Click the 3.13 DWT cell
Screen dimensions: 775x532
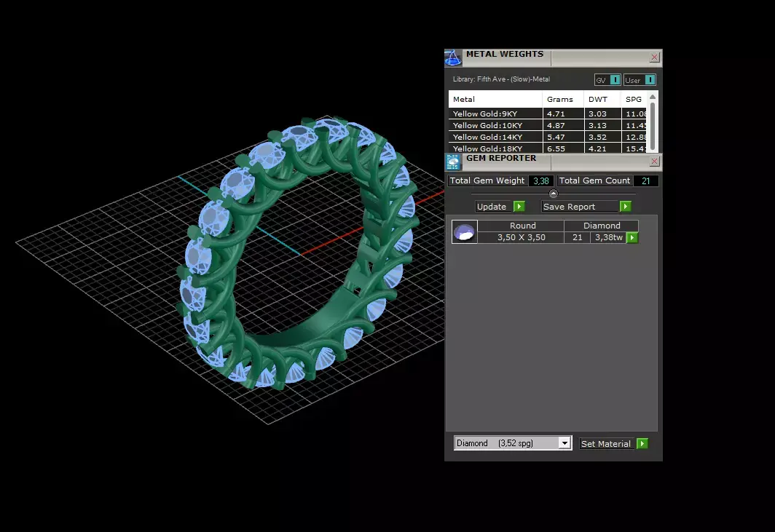click(x=602, y=125)
